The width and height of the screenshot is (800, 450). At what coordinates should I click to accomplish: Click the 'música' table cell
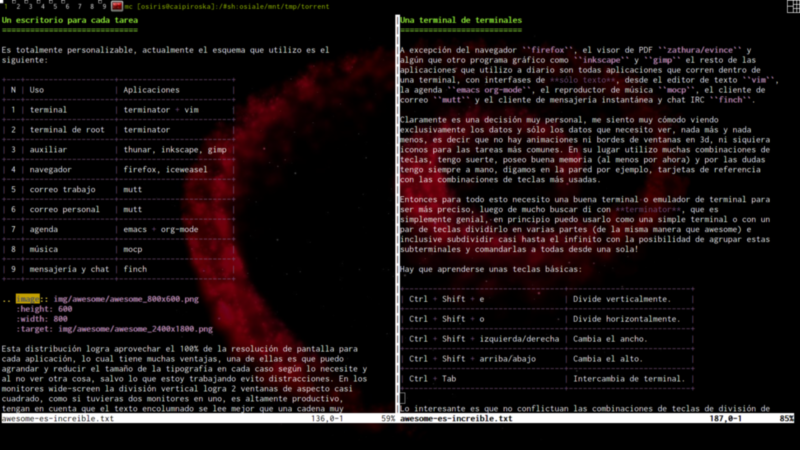(x=43, y=249)
